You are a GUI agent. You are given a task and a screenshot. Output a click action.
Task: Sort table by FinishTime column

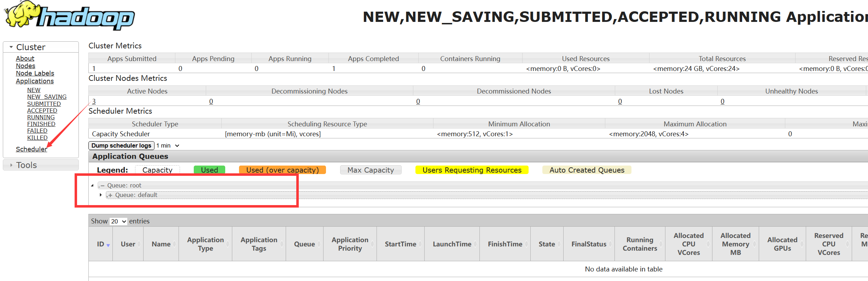[x=505, y=244]
